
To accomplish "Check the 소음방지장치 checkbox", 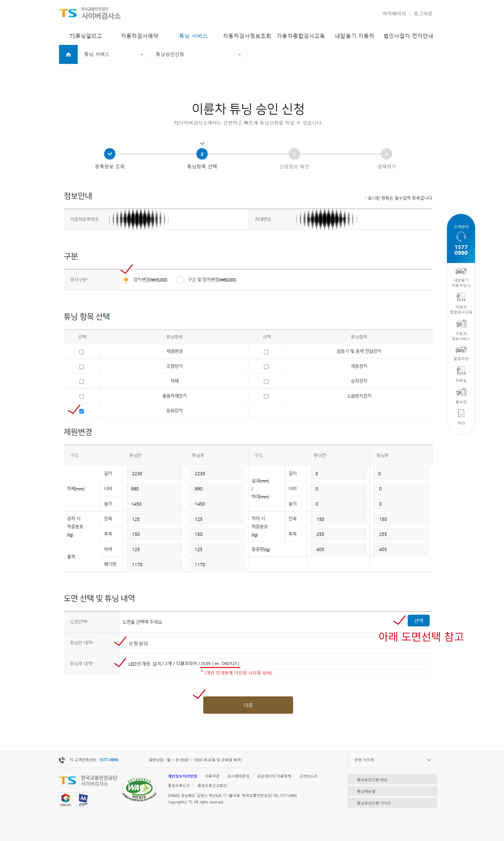I will coord(266,397).
